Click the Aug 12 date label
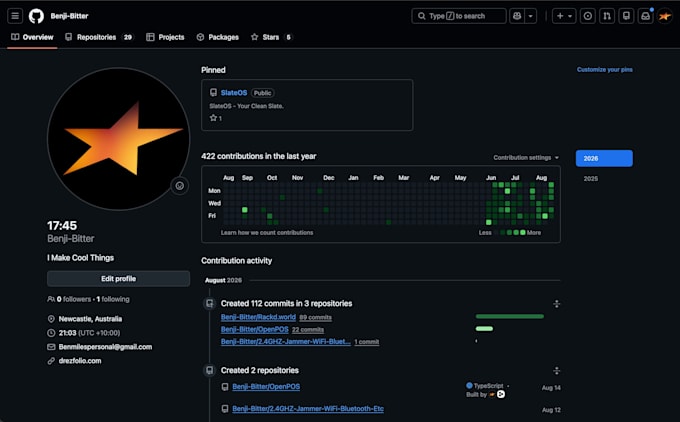Image resolution: width=680 pixels, height=422 pixels. 551,410
